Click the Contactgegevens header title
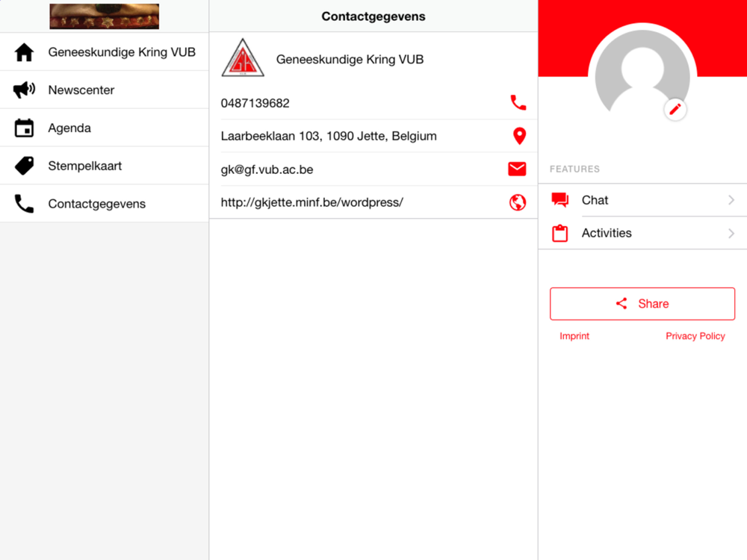Viewport: 747px width, 560px height. click(x=373, y=16)
